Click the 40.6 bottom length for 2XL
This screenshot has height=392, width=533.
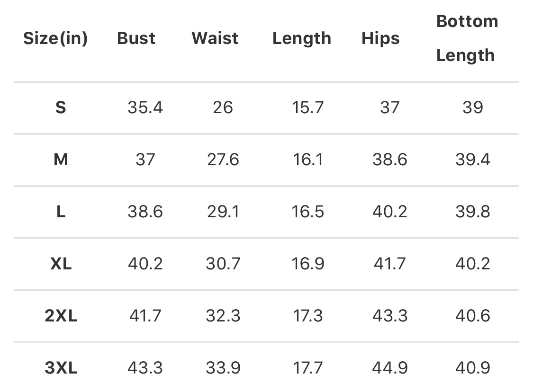coord(472,316)
